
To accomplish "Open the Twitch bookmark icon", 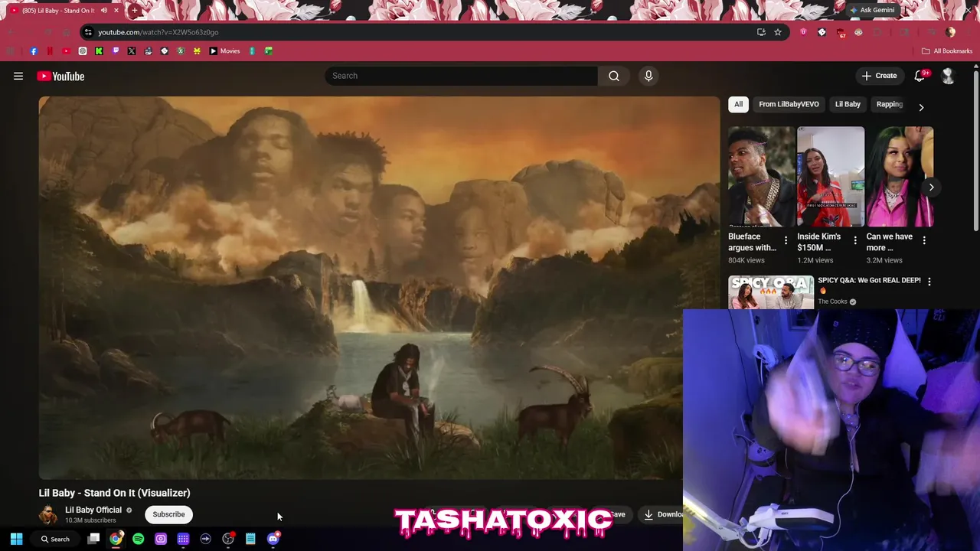I will click(x=116, y=51).
